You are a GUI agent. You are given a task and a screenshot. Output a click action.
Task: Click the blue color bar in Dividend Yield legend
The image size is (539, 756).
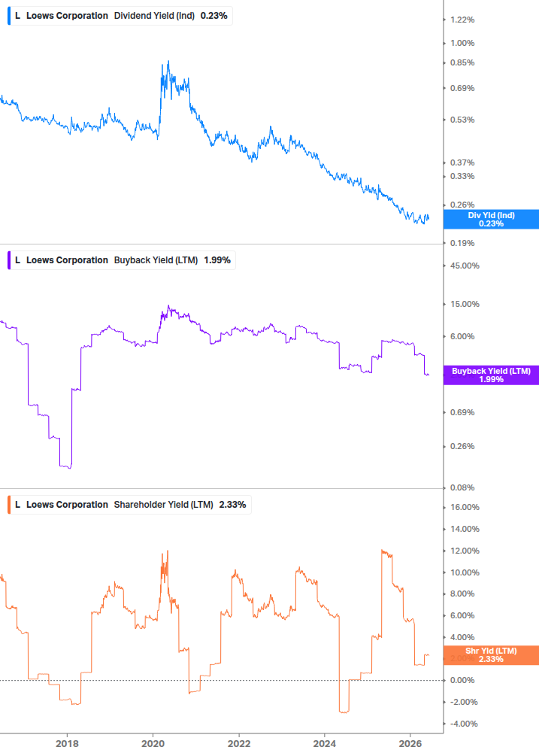[9, 16]
